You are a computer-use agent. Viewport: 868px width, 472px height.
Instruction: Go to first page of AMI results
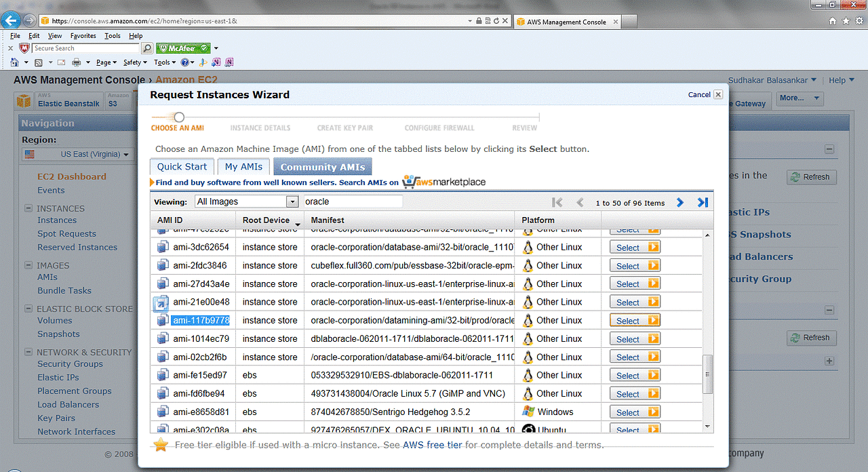[557, 202]
